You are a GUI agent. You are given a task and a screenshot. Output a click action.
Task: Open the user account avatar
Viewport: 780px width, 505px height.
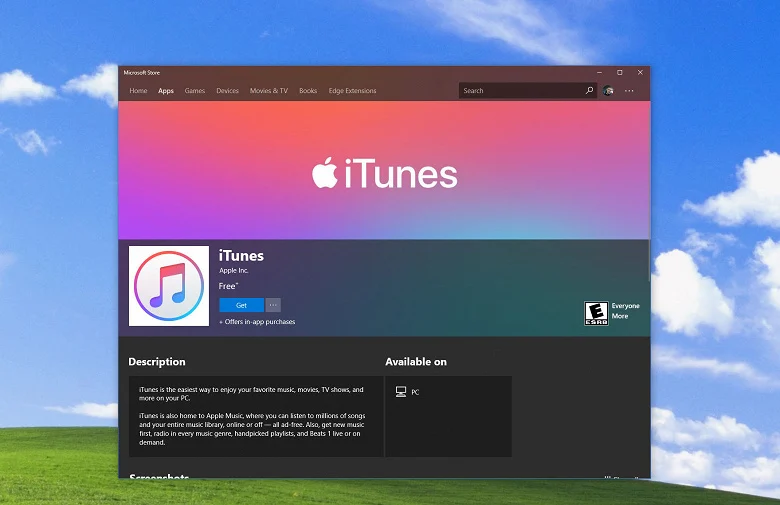(x=608, y=91)
